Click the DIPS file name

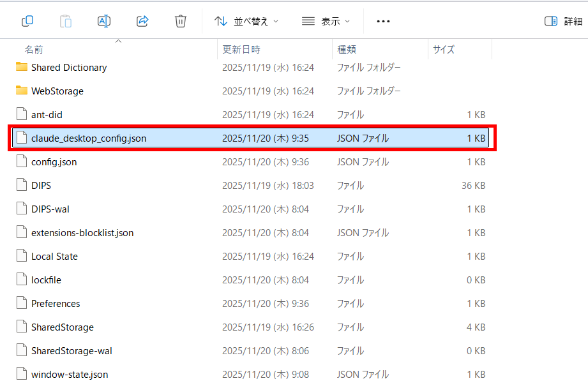pyautogui.click(x=41, y=186)
